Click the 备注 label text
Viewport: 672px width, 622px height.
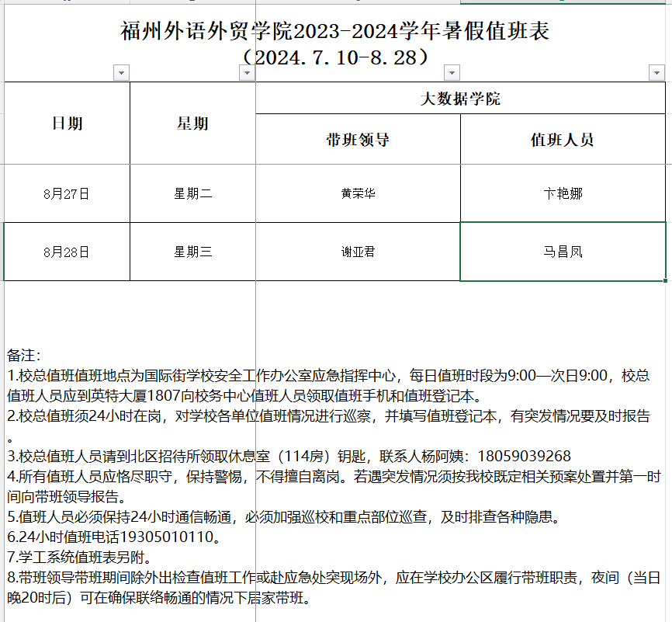24,356
